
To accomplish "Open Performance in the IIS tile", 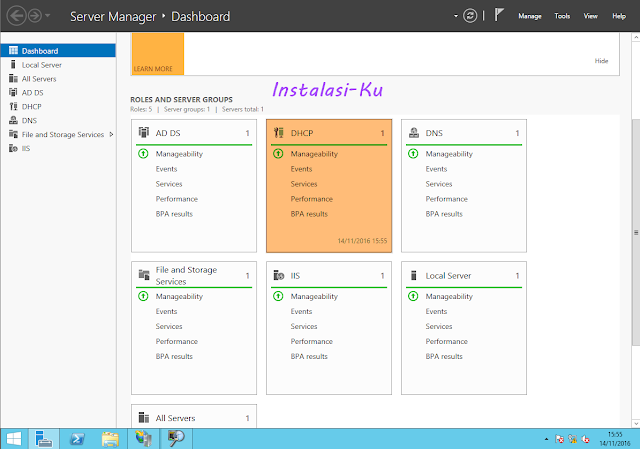I will pyautogui.click(x=311, y=341).
